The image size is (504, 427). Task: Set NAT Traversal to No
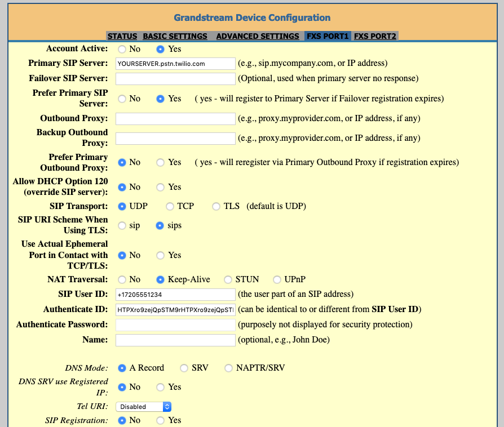pos(122,279)
